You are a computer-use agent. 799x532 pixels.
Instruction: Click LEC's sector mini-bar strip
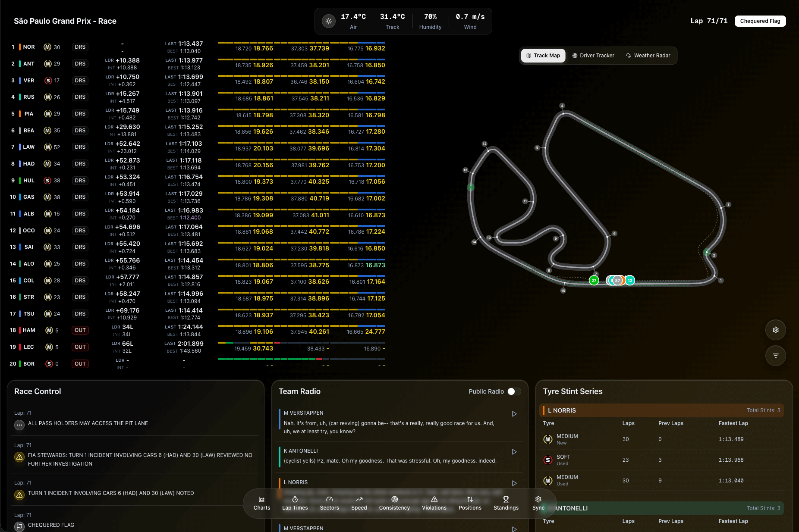click(302, 343)
